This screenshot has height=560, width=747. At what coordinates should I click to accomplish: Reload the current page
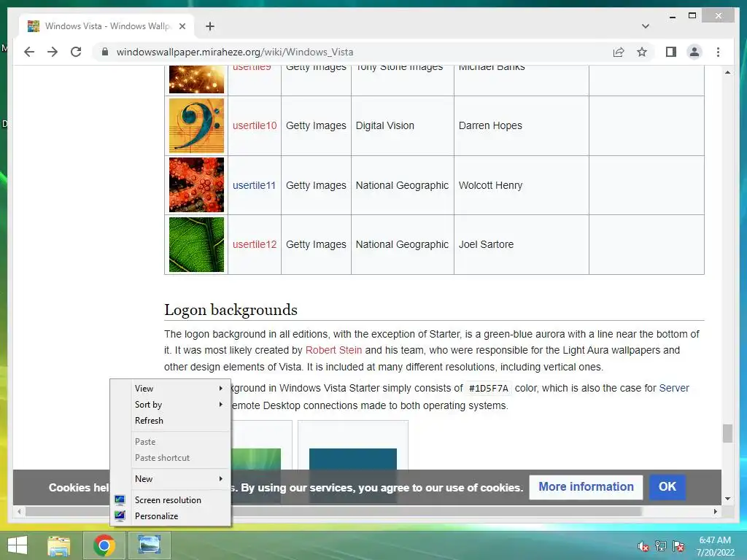(76, 52)
